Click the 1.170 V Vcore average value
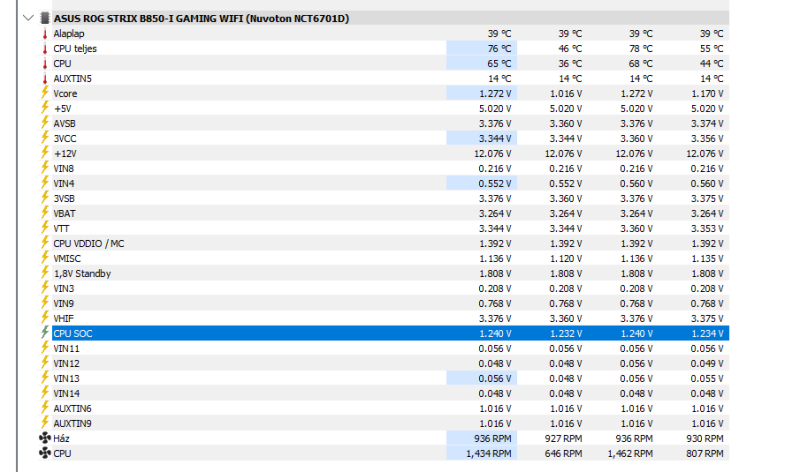The width and height of the screenshot is (800, 472). [707, 94]
